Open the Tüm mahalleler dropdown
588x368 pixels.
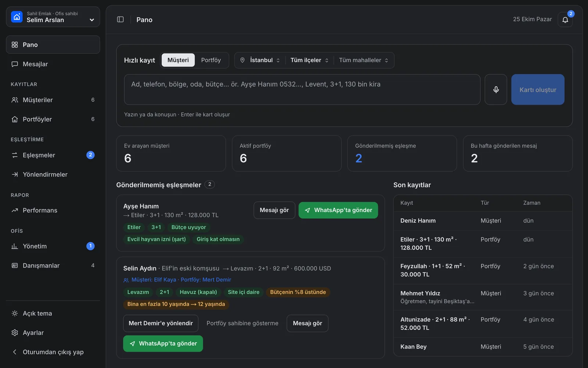(363, 60)
